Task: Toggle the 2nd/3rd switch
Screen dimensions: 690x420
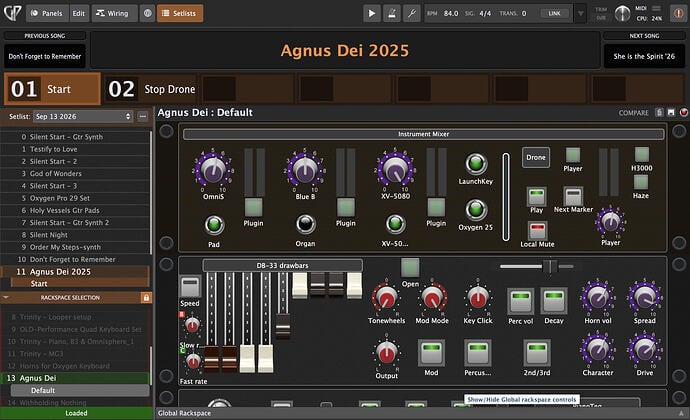Action: (x=536, y=353)
